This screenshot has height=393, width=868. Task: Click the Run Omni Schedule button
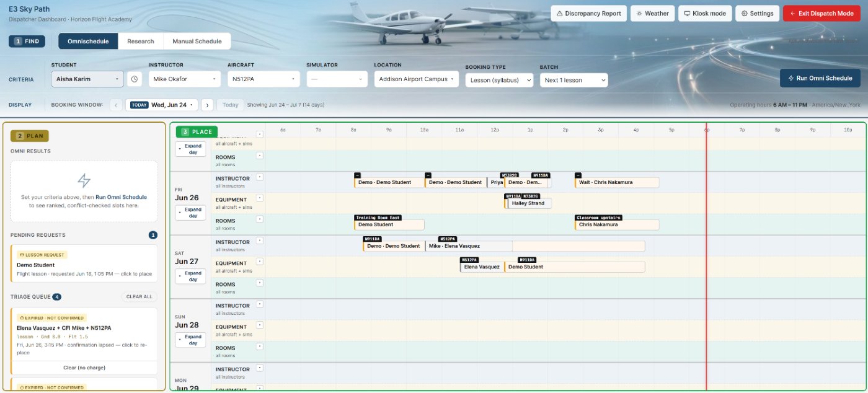(820, 78)
